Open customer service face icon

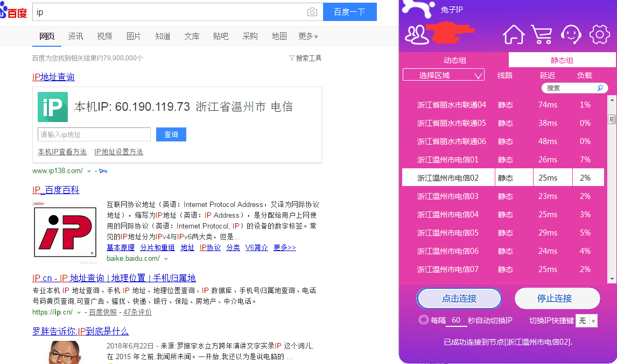coord(571,34)
